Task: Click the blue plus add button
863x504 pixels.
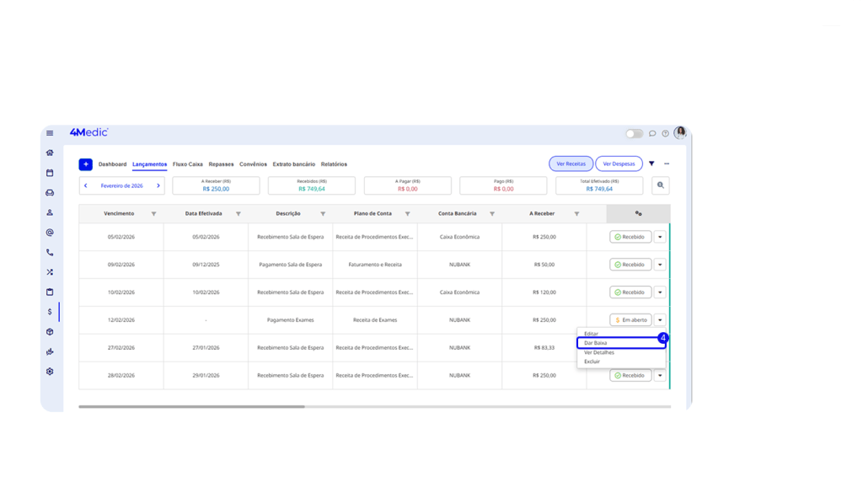Action: click(x=85, y=164)
